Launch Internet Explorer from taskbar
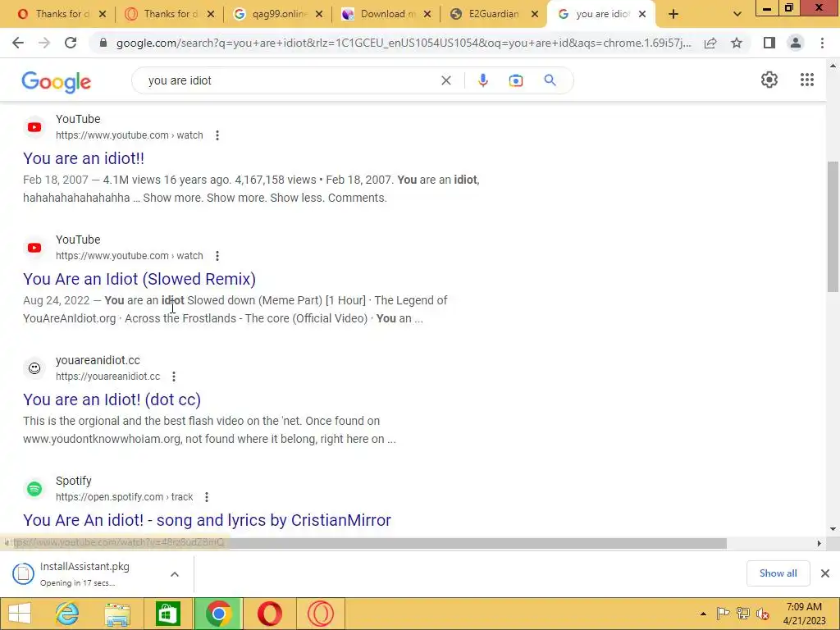The image size is (840, 630). 67,614
